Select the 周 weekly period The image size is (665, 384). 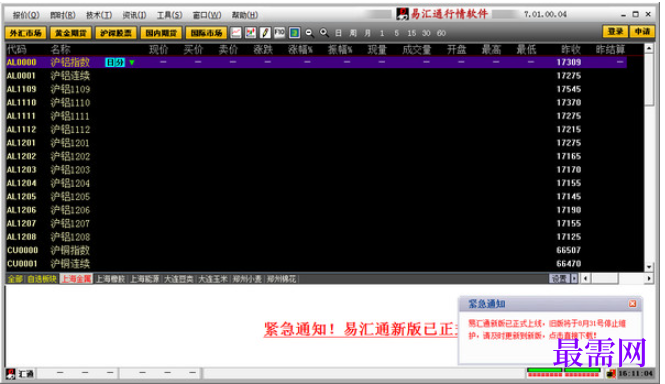pyautogui.click(x=353, y=33)
